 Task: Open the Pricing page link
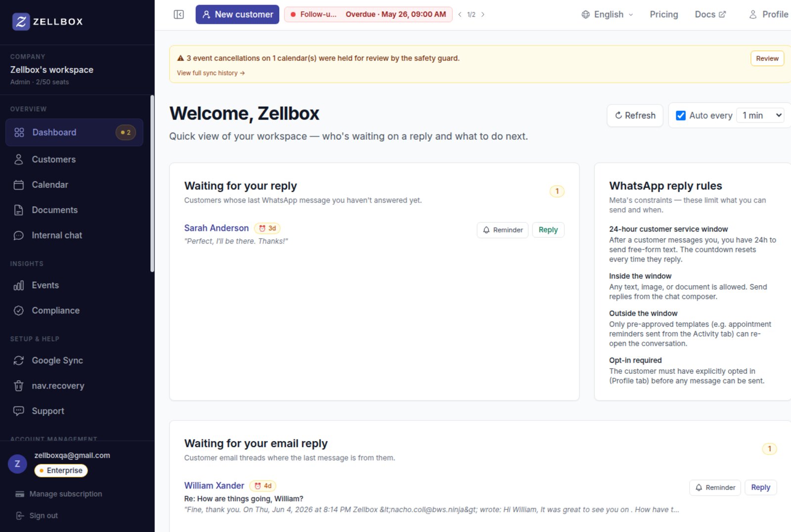[x=663, y=14]
